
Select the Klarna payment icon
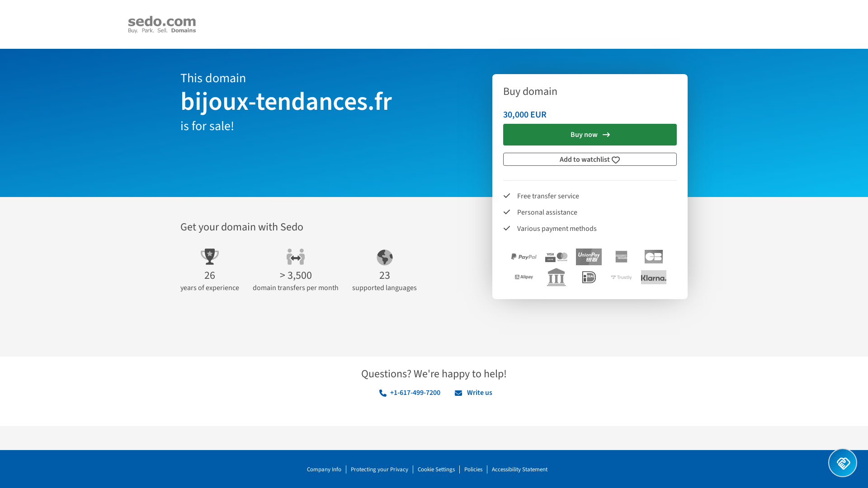click(x=653, y=277)
